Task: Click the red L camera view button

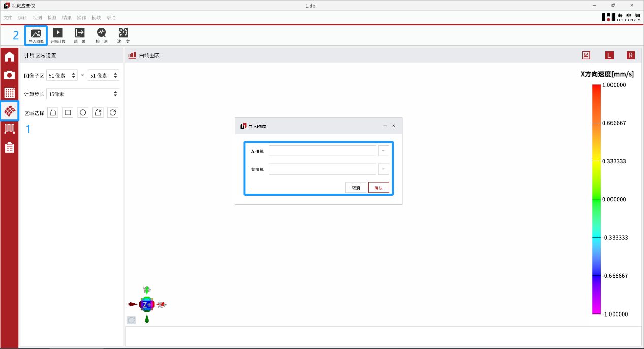Action: pyautogui.click(x=609, y=55)
